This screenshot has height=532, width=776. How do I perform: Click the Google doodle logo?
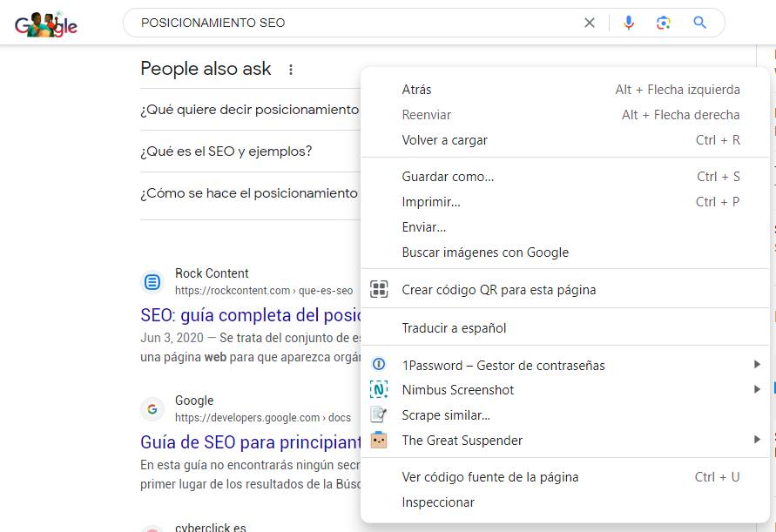46,24
